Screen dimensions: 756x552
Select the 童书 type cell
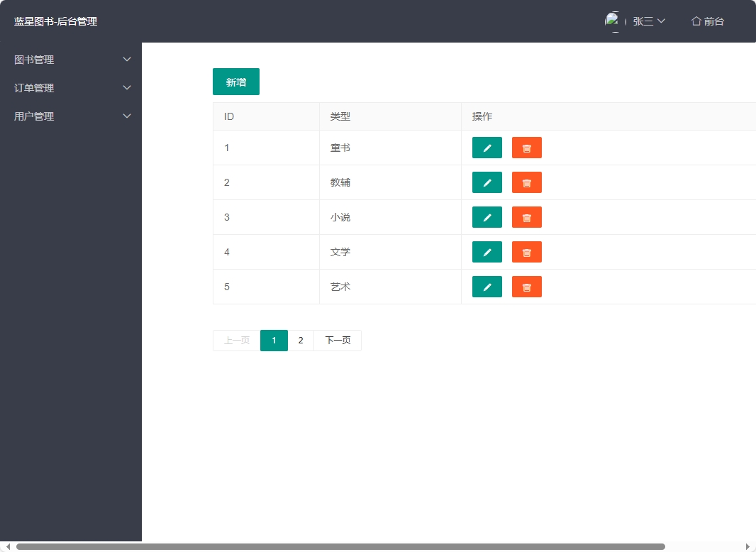pos(390,148)
